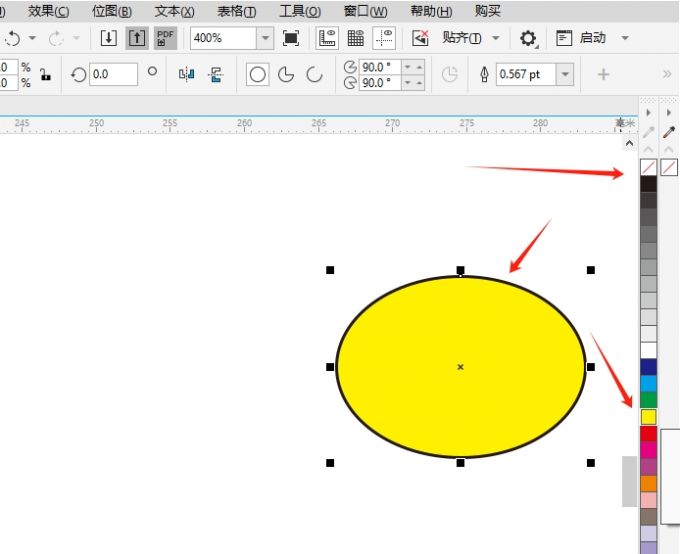Viewport: 680px width, 554px height.
Task: Toggle the show grid icon
Action: (355, 38)
